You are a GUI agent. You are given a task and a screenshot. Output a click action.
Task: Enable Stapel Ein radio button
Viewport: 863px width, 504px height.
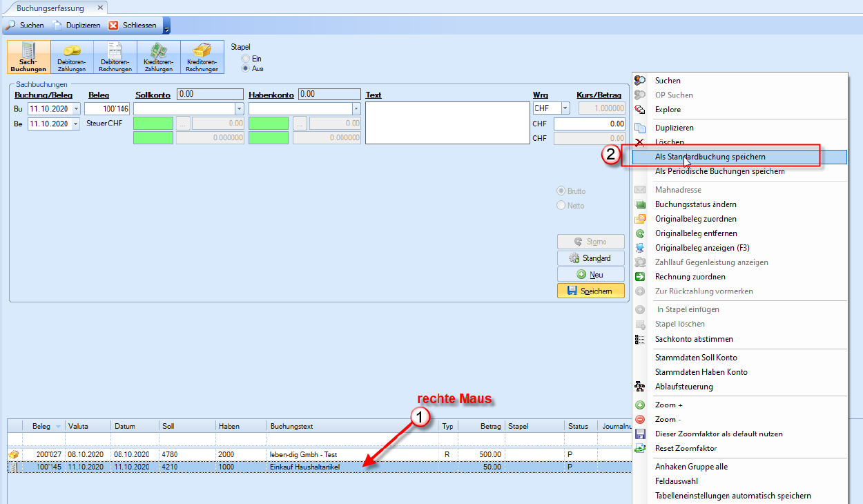(x=245, y=59)
